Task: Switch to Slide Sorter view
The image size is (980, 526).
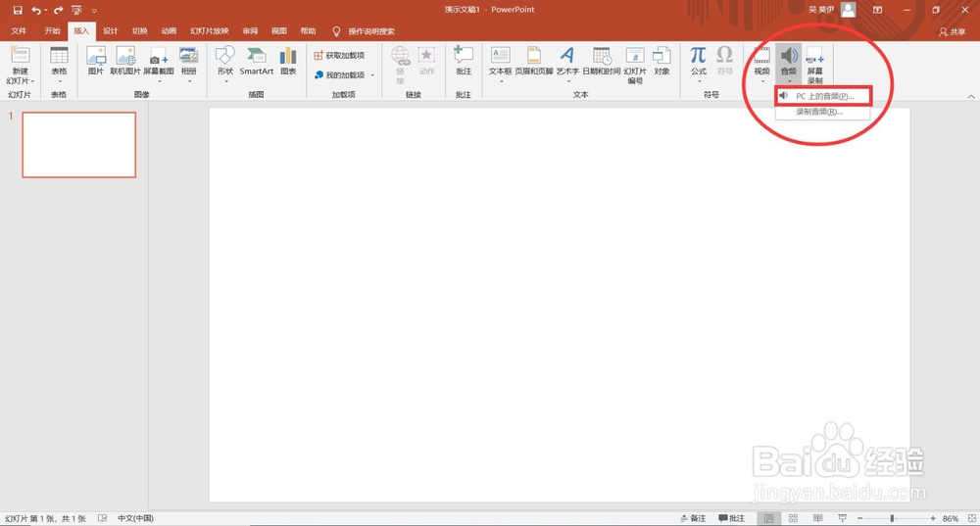Action: point(793,518)
